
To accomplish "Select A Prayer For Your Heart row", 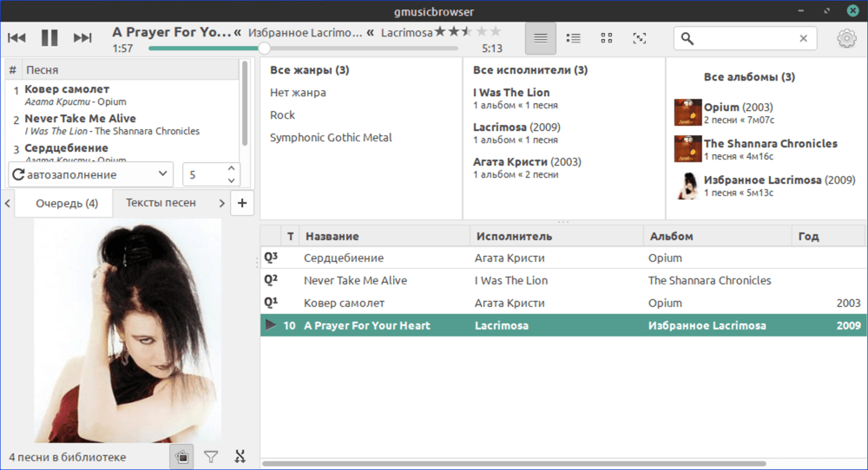I will 563,325.
